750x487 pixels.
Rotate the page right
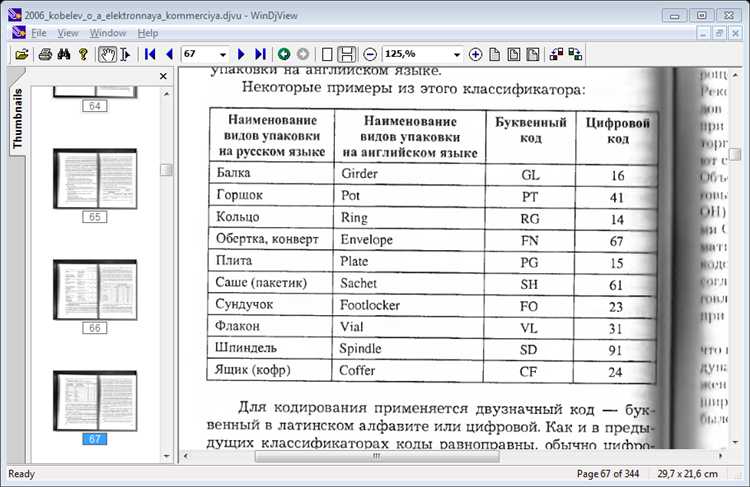pyautogui.click(x=575, y=55)
